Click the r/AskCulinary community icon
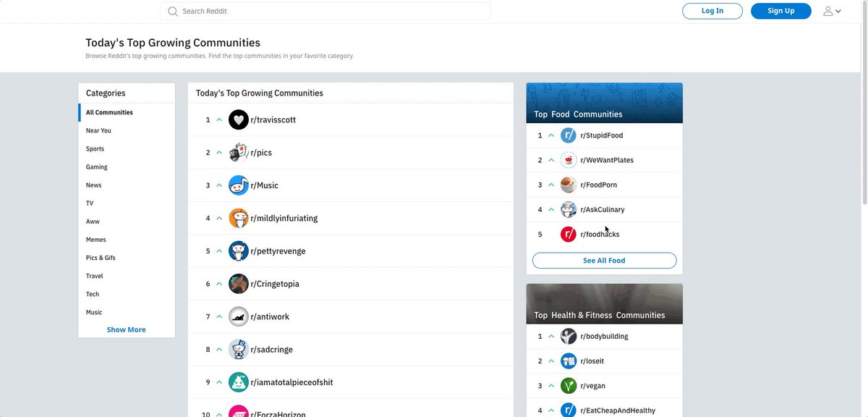This screenshot has height=417, width=868. pos(569,209)
